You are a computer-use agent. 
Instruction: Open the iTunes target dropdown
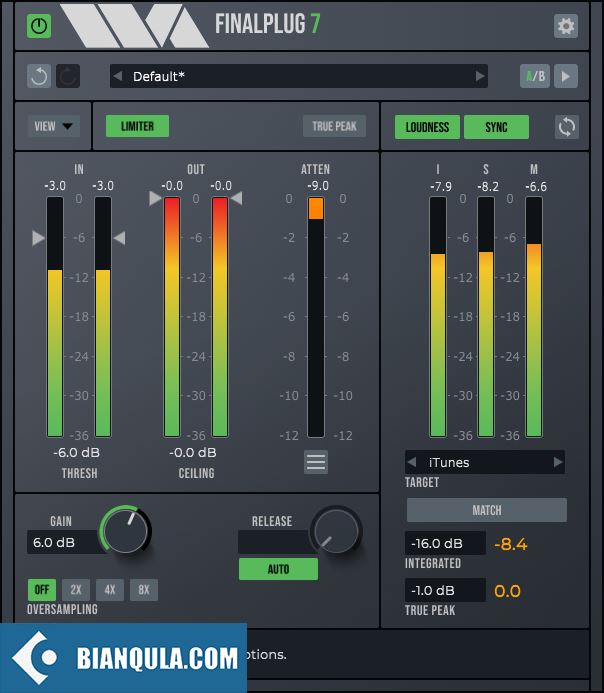click(485, 462)
